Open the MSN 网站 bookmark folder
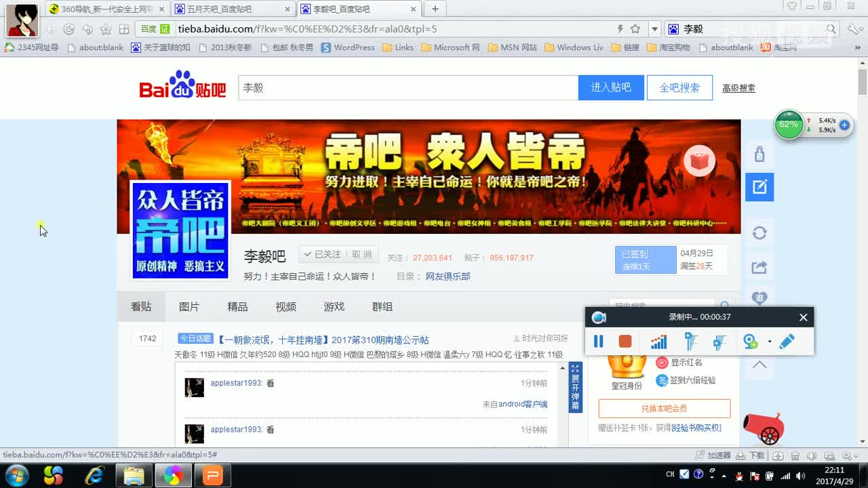The width and height of the screenshot is (868, 488). [512, 47]
